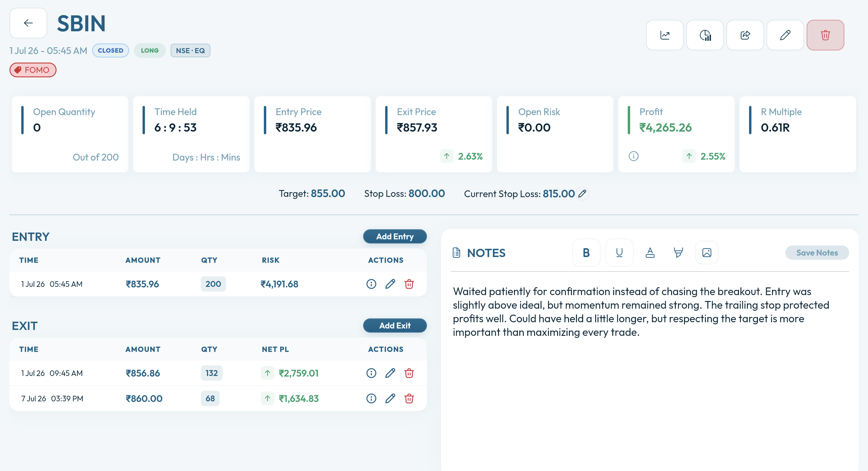Go back using the arrow button

coord(28,23)
